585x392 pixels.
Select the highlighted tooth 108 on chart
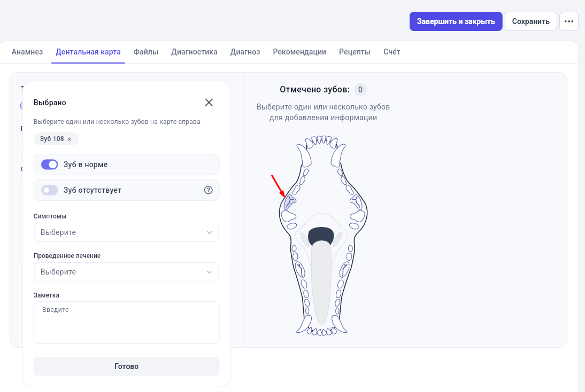coord(289,202)
